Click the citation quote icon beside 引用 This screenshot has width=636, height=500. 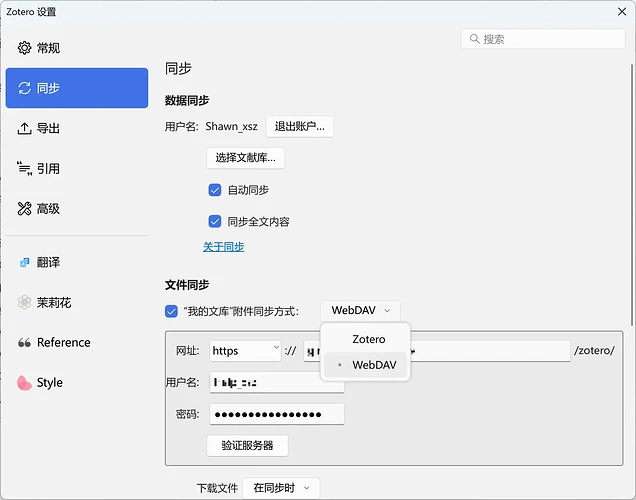click(x=24, y=168)
